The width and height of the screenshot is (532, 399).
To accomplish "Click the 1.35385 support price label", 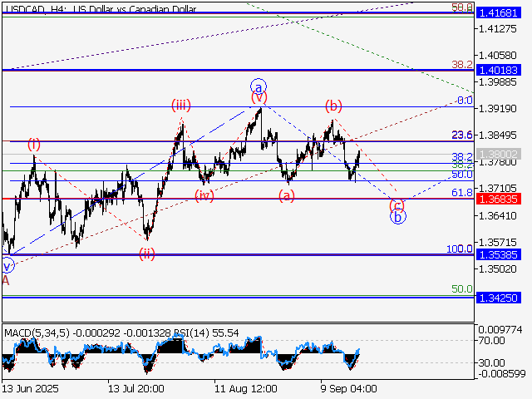I will [x=500, y=255].
